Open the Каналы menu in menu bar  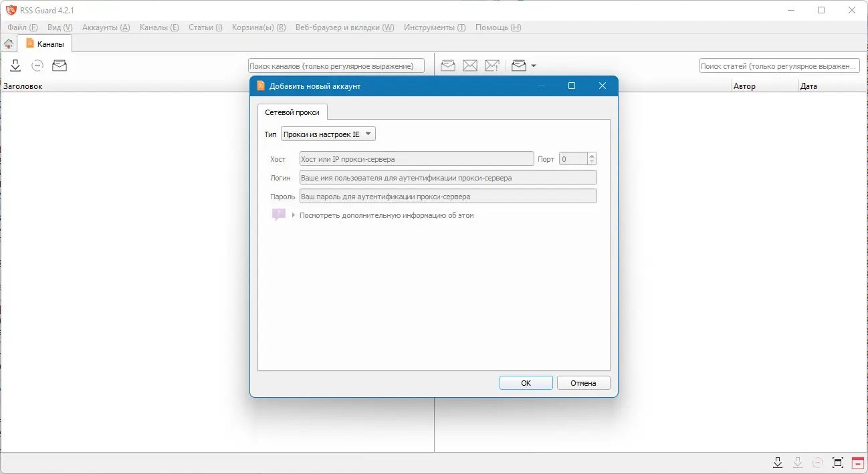pyautogui.click(x=159, y=27)
